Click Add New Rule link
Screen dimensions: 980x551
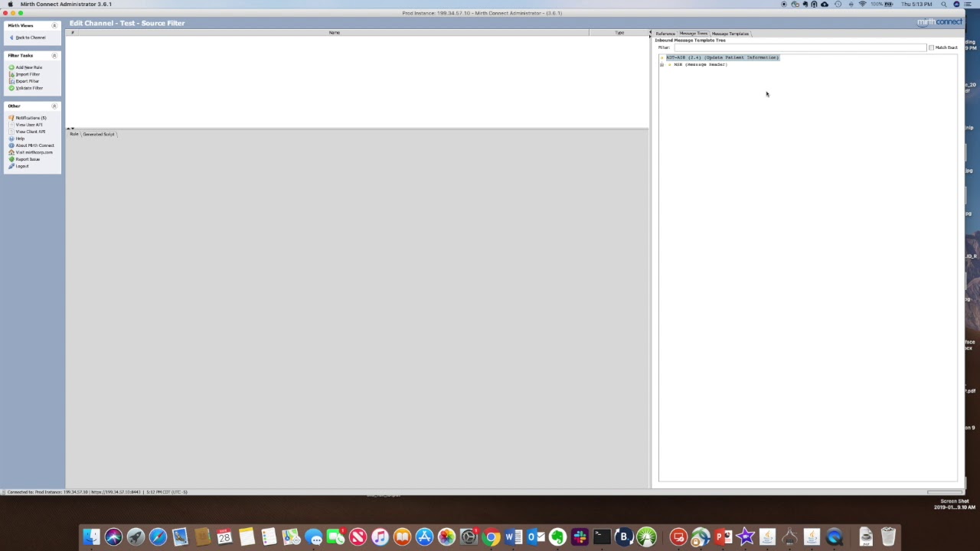[x=29, y=67]
